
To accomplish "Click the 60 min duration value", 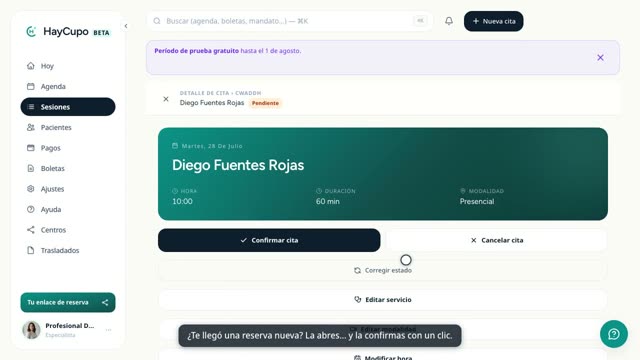I will point(328,201).
